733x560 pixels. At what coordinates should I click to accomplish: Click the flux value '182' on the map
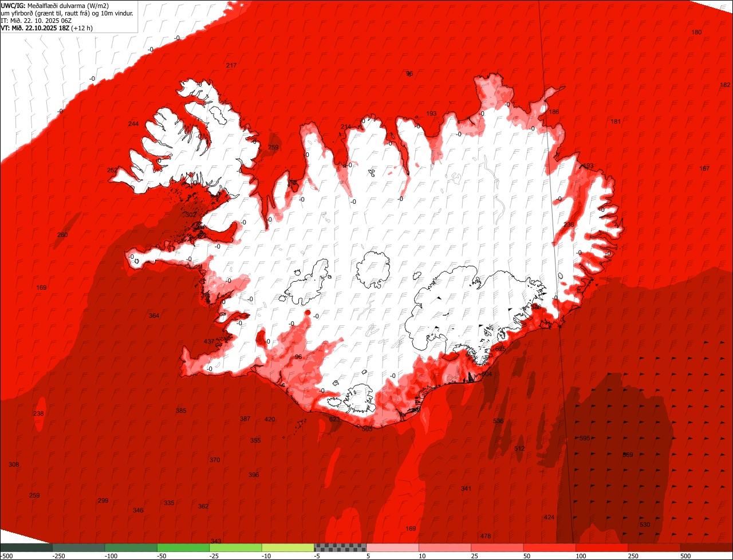click(x=725, y=85)
